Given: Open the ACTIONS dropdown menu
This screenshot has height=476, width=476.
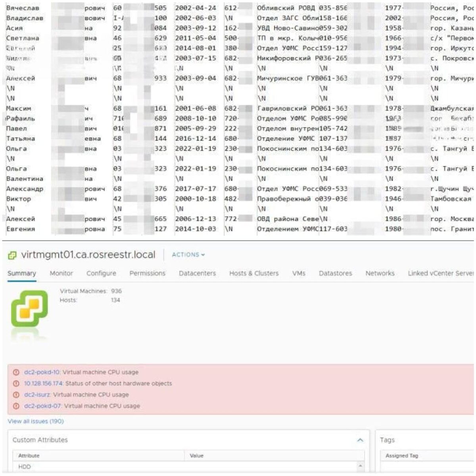Looking at the screenshot, I should point(188,255).
